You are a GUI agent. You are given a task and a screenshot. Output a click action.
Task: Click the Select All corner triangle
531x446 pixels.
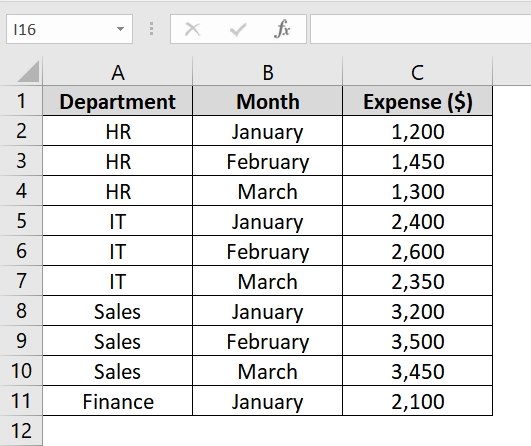[28, 71]
